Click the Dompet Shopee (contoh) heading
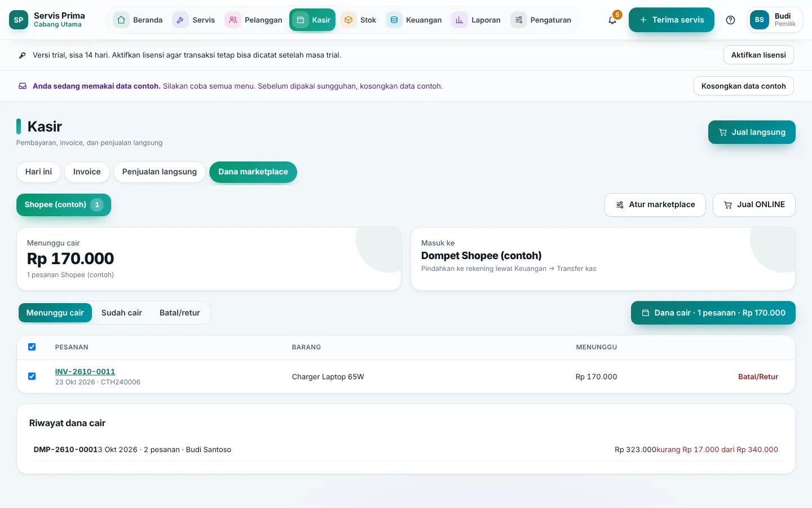Viewport: 812px width, 508px height. pos(482,256)
